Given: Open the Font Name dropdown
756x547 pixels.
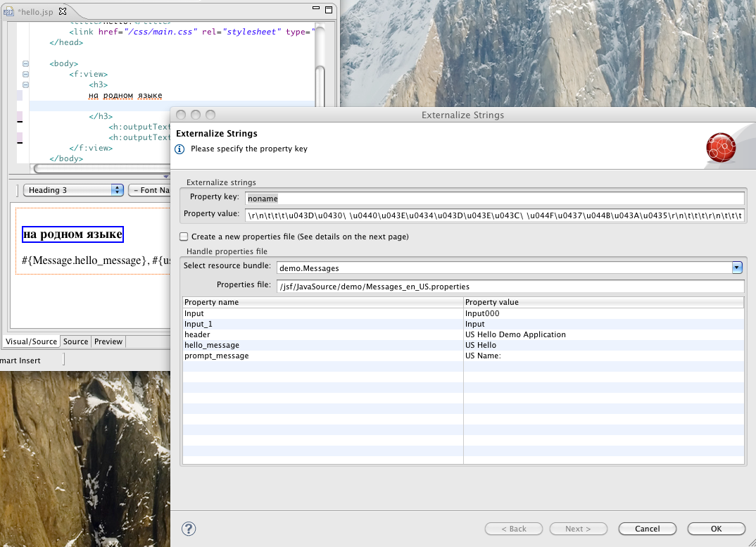Looking at the screenshot, I should 150,190.
